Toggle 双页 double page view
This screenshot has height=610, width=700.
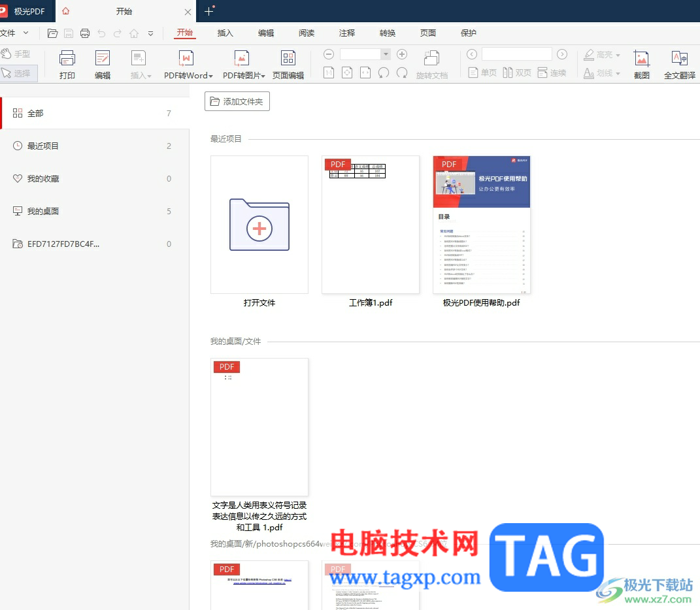(517, 72)
